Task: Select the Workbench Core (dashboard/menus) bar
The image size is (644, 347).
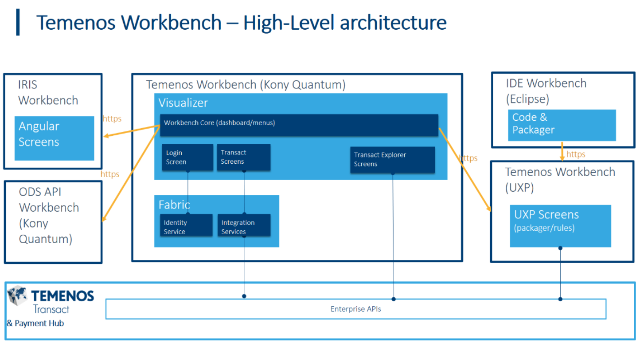Action: click(299, 125)
